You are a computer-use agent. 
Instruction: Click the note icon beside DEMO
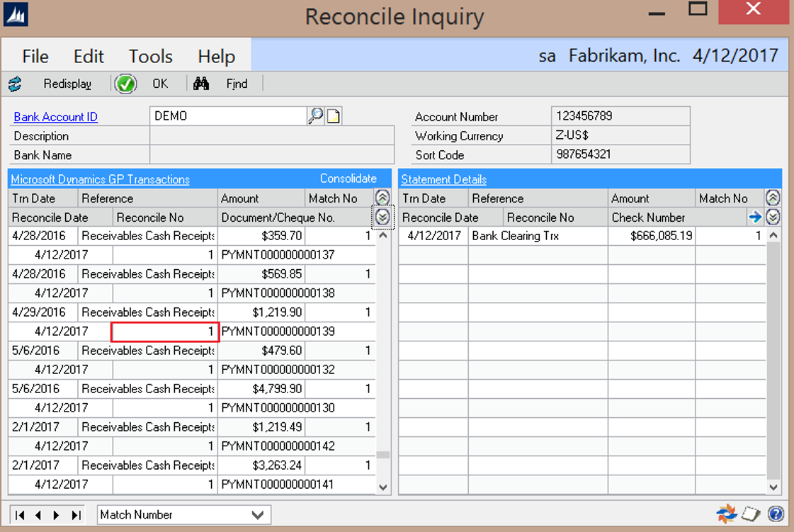pos(333,116)
